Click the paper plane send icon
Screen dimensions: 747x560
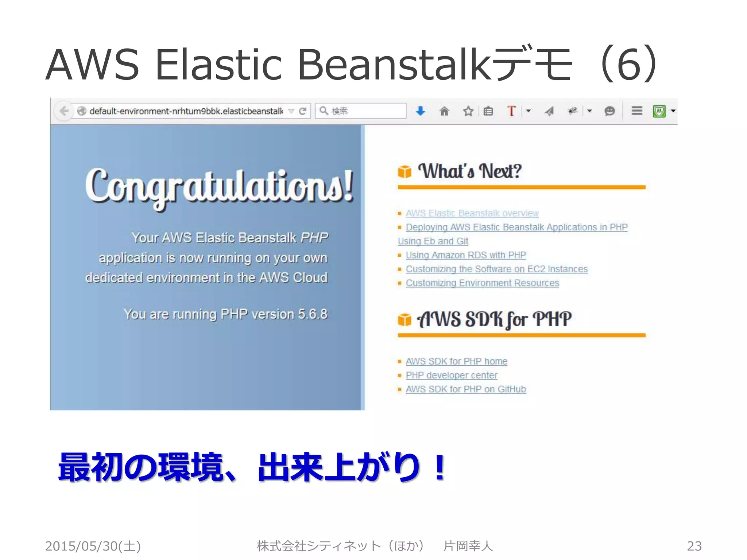(549, 111)
